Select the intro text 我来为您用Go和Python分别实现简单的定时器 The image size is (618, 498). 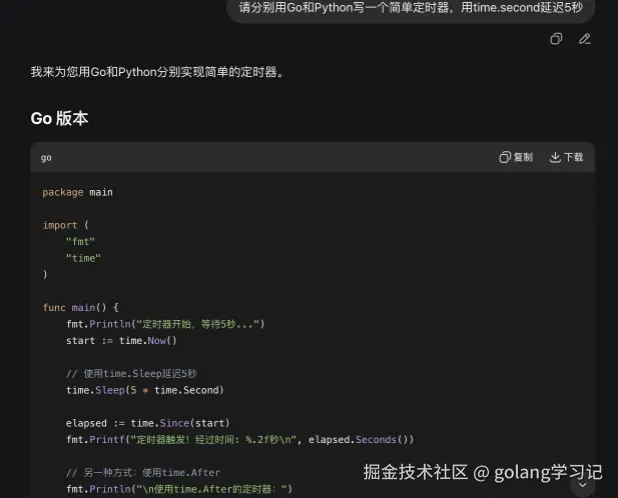156,72
